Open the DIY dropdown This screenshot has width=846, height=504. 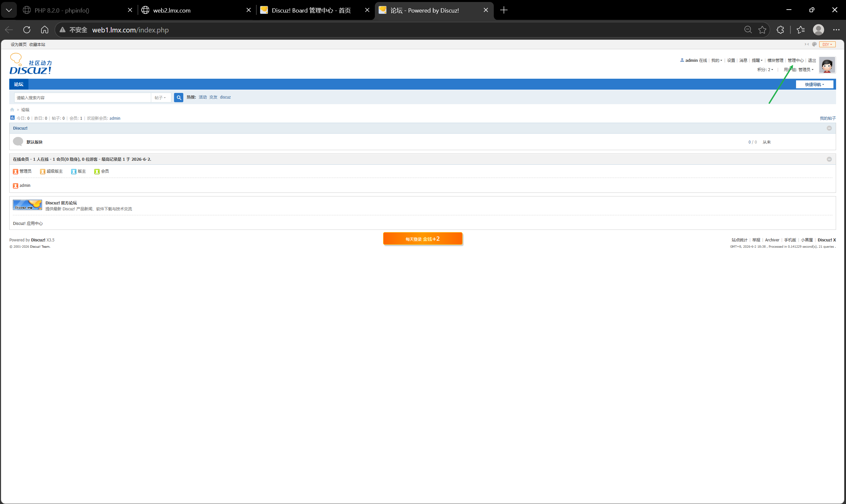pos(827,45)
